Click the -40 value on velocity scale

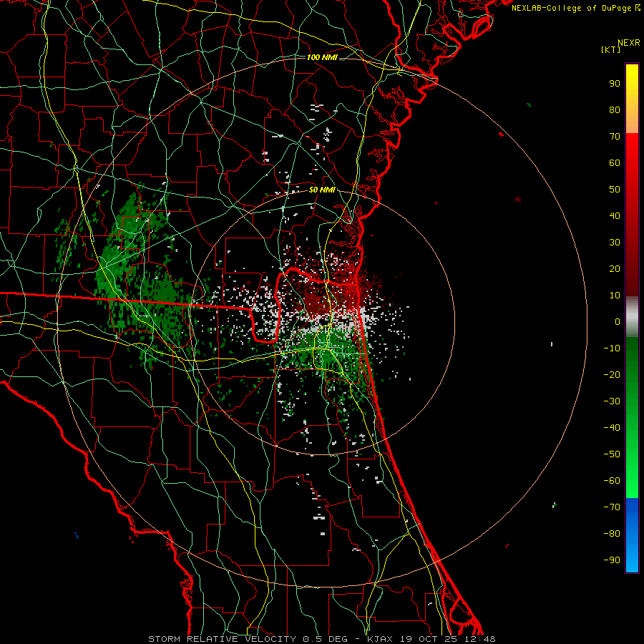pos(612,428)
